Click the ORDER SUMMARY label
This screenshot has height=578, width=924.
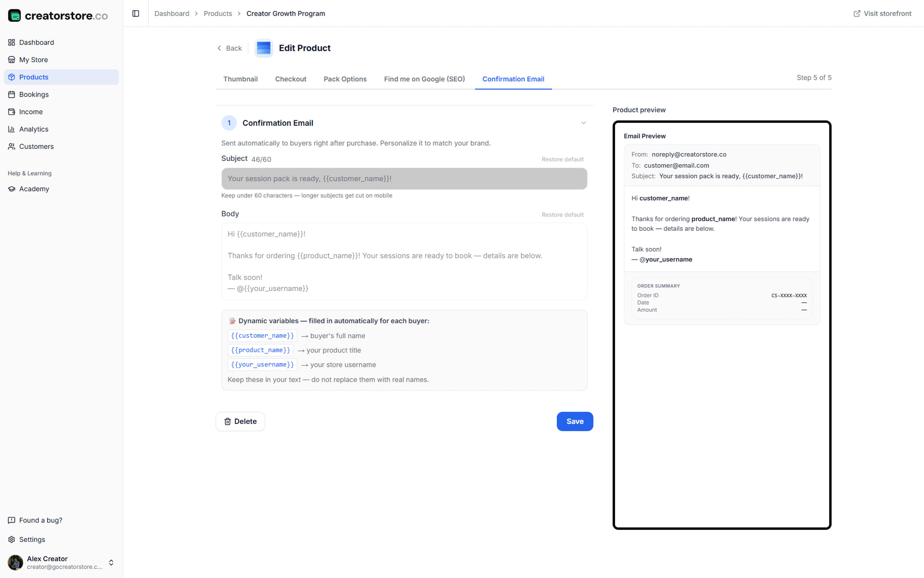[x=659, y=286]
